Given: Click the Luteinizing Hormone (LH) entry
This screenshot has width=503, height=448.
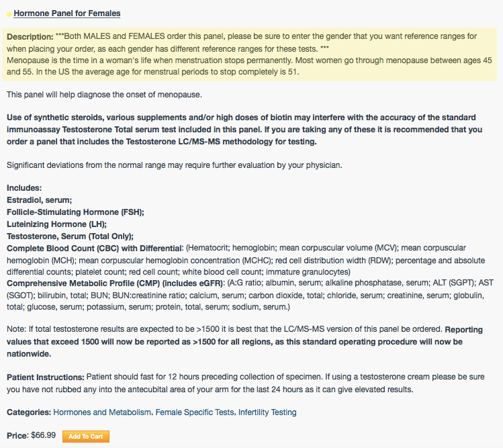Looking at the screenshot, I should coord(56,224).
